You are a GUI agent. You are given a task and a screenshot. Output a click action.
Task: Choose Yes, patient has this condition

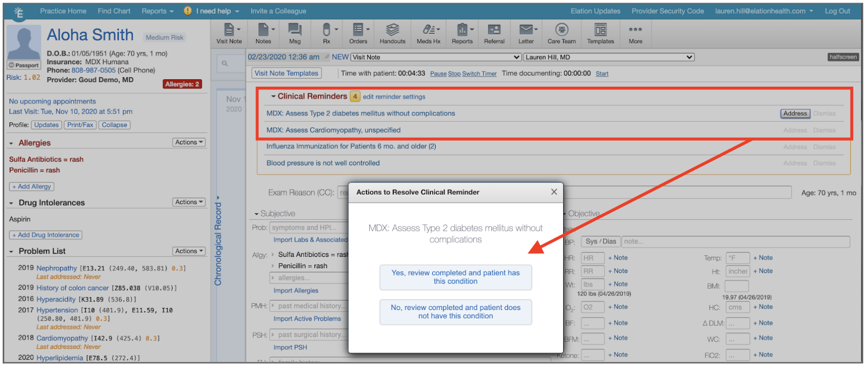point(455,277)
